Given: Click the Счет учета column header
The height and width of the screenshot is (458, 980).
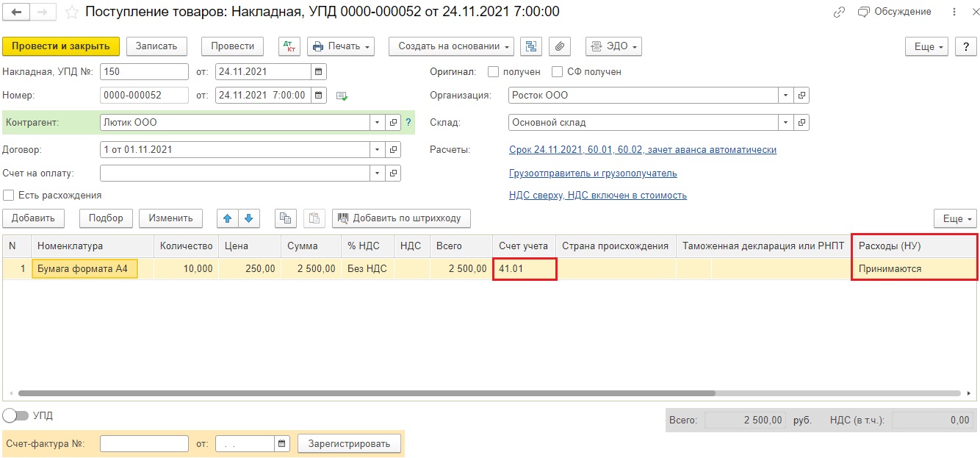Looking at the screenshot, I should 524,246.
